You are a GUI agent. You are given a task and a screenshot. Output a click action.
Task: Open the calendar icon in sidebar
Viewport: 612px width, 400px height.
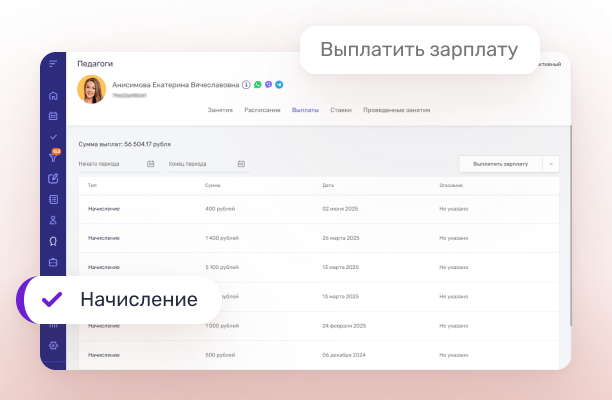(53, 116)
